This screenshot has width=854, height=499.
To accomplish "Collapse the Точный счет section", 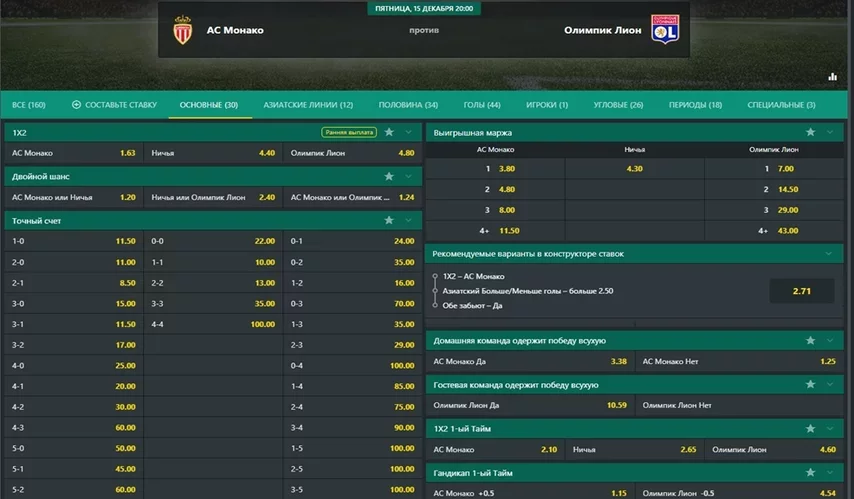I will pos(408,221).
